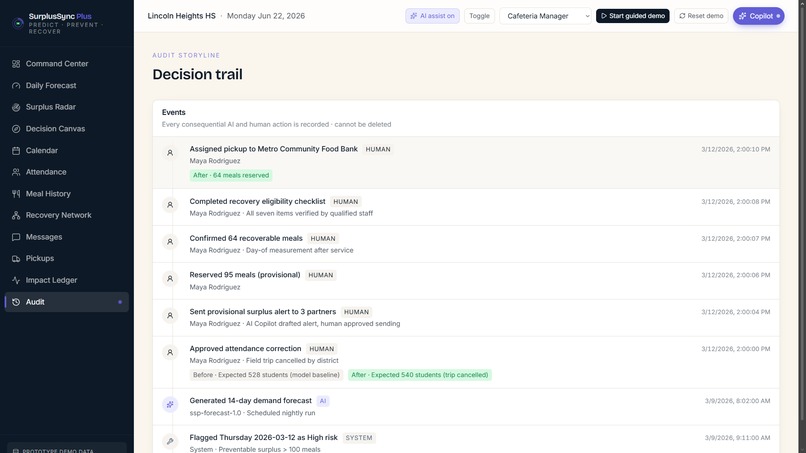Select Sent provisional surplus alert to 3 partners
The height and width of the screenshot is (453, 806).
tap(466, 318)
